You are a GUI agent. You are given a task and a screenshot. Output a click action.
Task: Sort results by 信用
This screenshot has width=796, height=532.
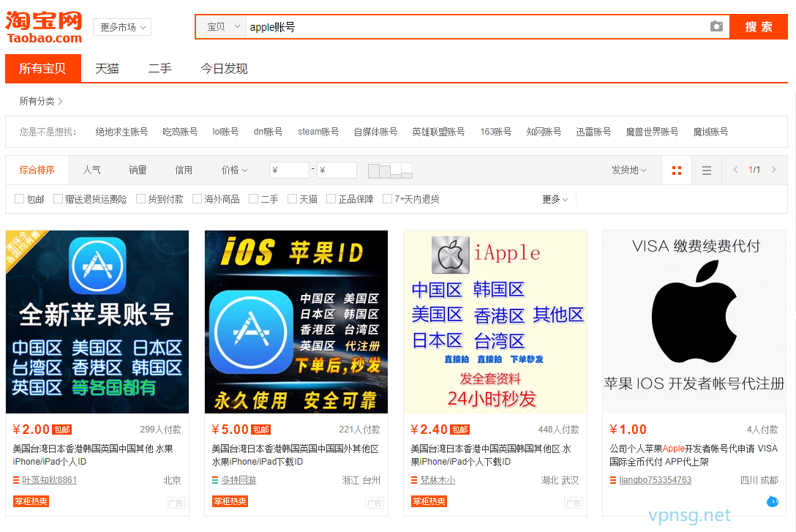183,170
